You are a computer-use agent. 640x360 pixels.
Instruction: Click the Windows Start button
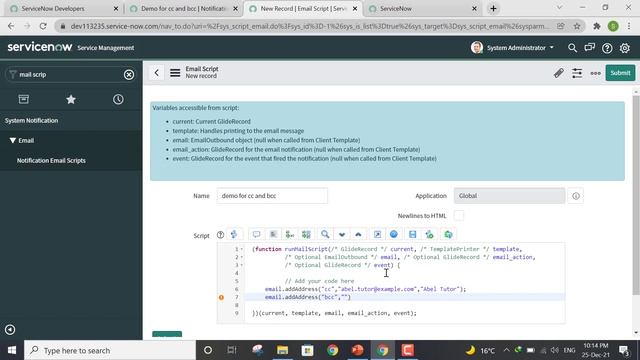(11, 350)
